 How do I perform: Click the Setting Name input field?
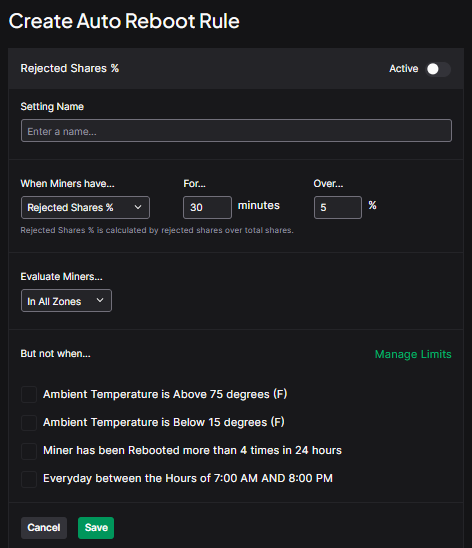pyautogui.click(x=236, y=131)
